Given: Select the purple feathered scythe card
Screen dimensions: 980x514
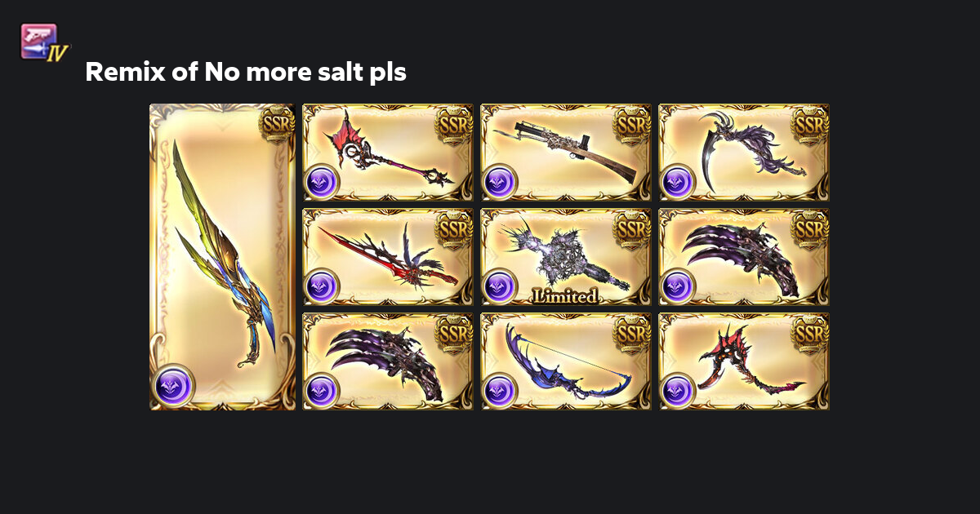Looking at the screenshot, I should tap(744, 153).
